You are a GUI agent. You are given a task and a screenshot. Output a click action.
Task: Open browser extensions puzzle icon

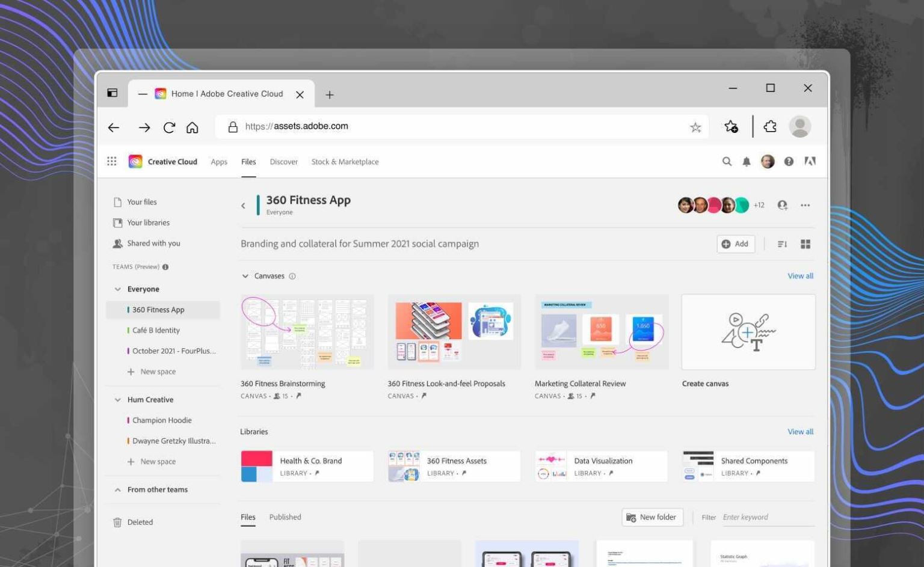coord(770,126)
